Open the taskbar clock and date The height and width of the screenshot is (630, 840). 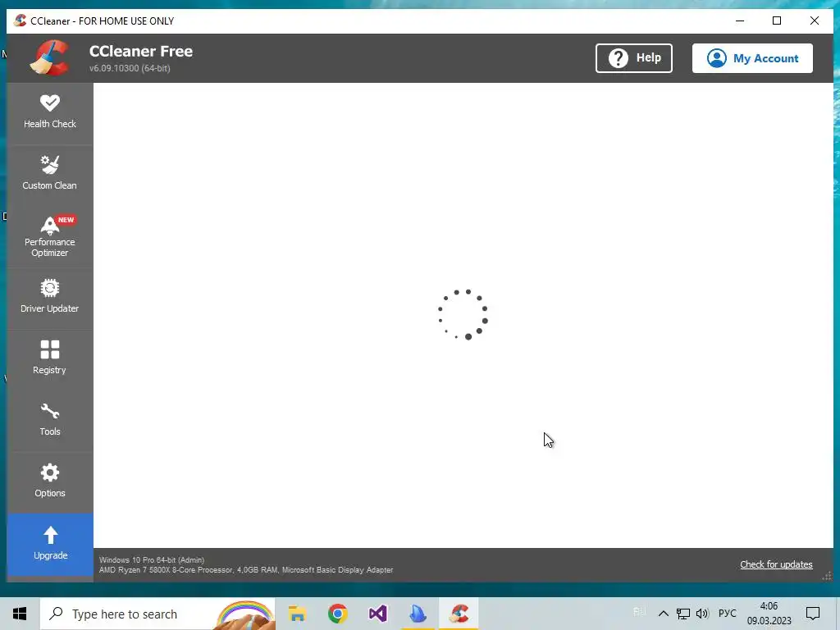pyautogui.click(x=769, y=614)
